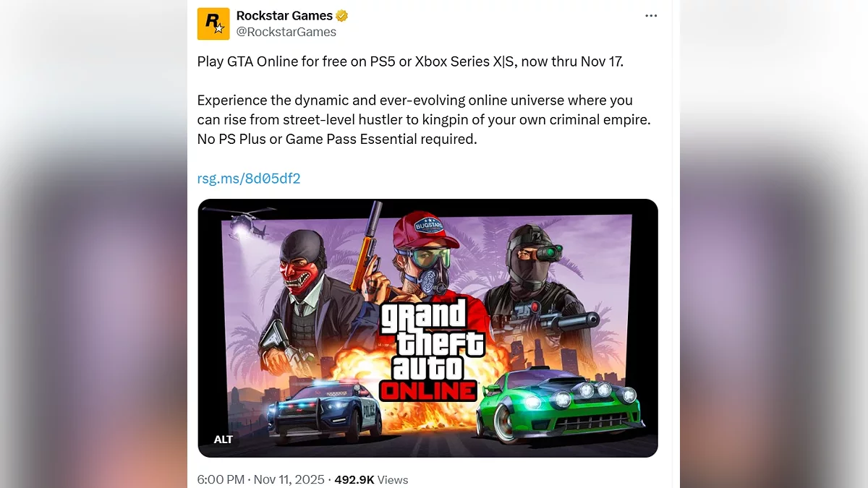Click the Rockstar Games display name
This screenshot has height=488, width=868.
(285, 16)
